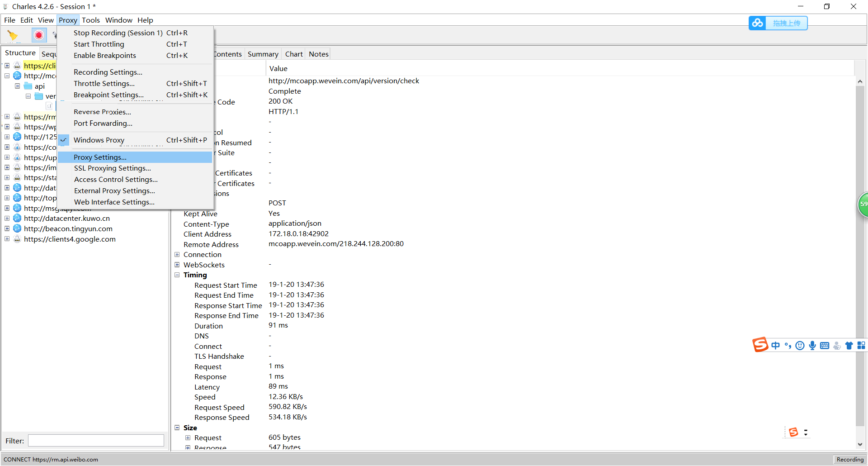Open Breakpoint Settings... in the Proxy menu
This screenshot has width=868, height=466.
[x=136, y=95]
